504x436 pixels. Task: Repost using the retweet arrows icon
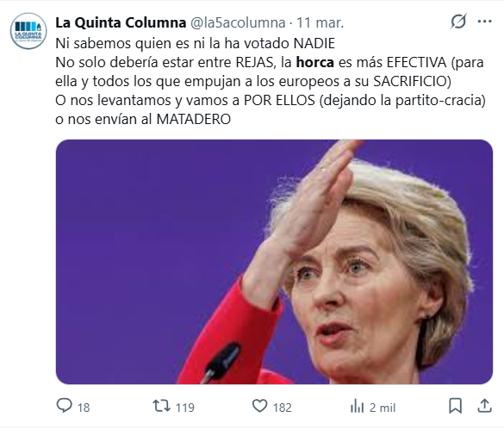(x=161, y=406)
